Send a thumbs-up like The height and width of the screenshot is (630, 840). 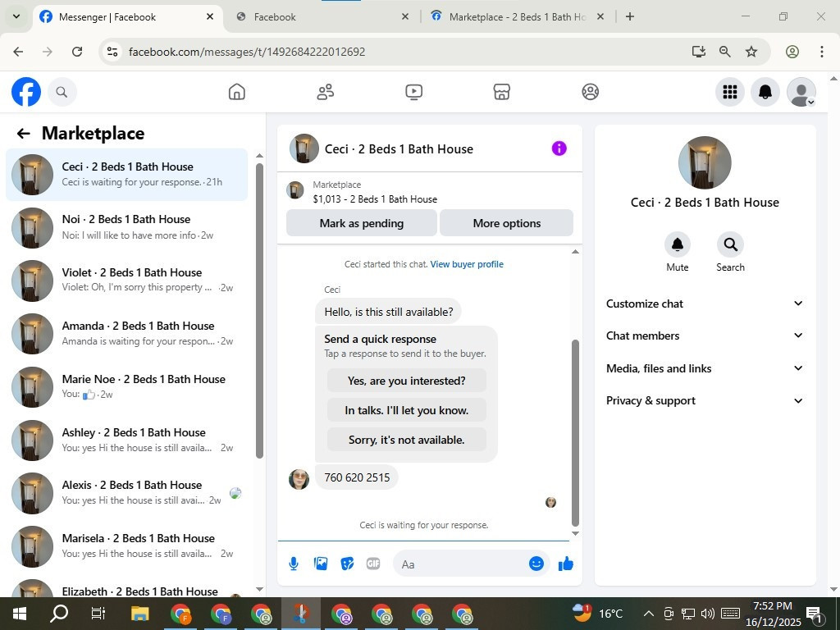(x=566, y=564)
